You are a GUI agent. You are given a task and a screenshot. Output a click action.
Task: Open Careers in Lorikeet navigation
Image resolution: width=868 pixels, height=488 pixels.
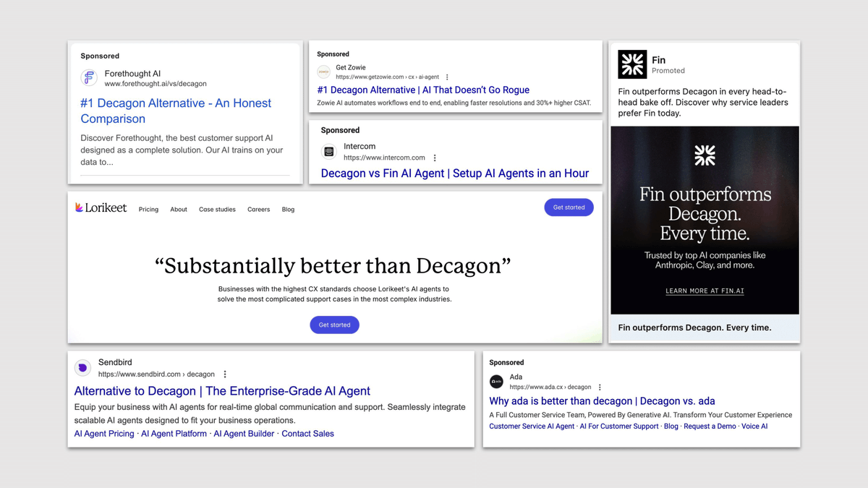pyautogui.click(x=258, y=209)
